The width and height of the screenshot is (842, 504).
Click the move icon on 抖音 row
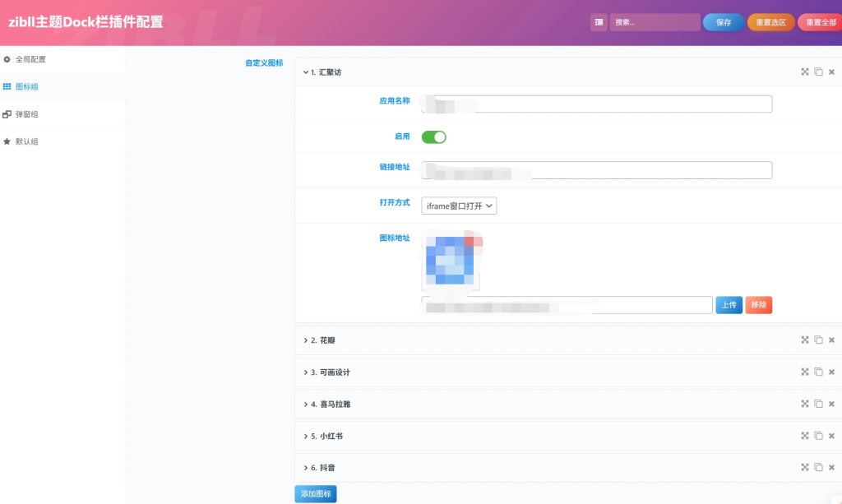(804, 467)
